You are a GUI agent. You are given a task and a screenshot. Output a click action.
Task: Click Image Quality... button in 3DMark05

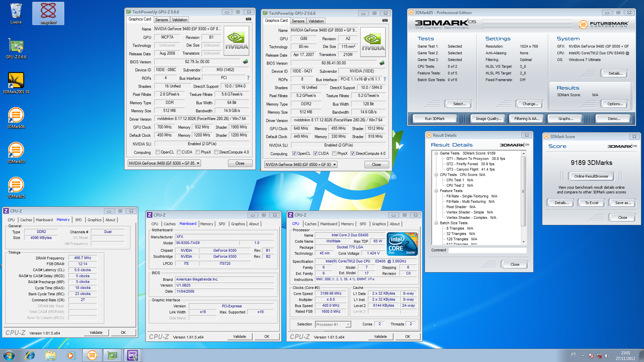point(489,119)
